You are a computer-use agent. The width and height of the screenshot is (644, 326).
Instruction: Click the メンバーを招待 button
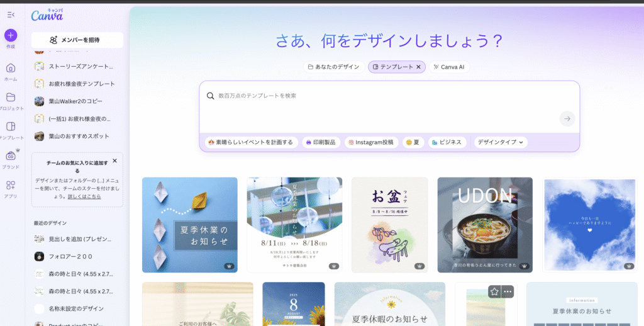77,40
